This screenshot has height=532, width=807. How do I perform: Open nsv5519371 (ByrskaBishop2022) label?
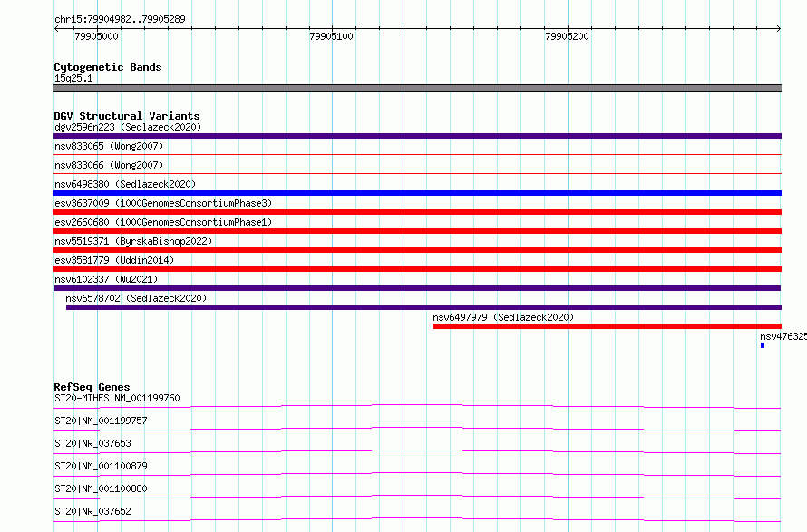tap(133, 241)
